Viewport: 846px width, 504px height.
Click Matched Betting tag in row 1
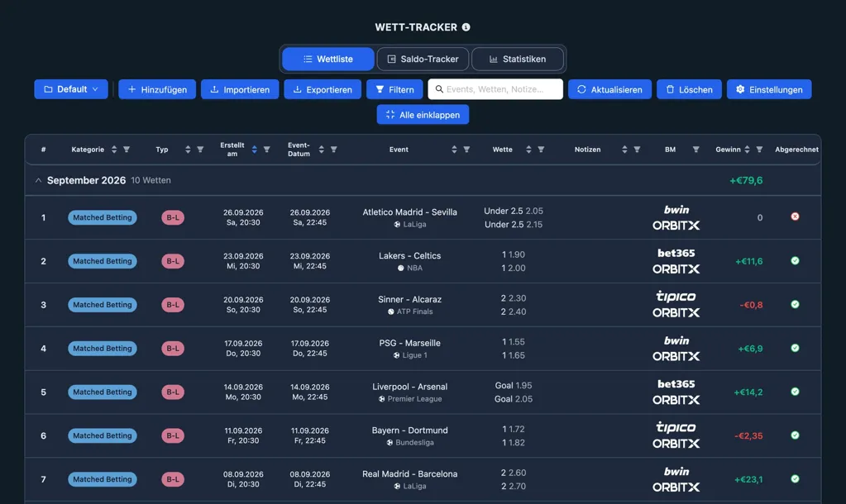tap(102, 217)
